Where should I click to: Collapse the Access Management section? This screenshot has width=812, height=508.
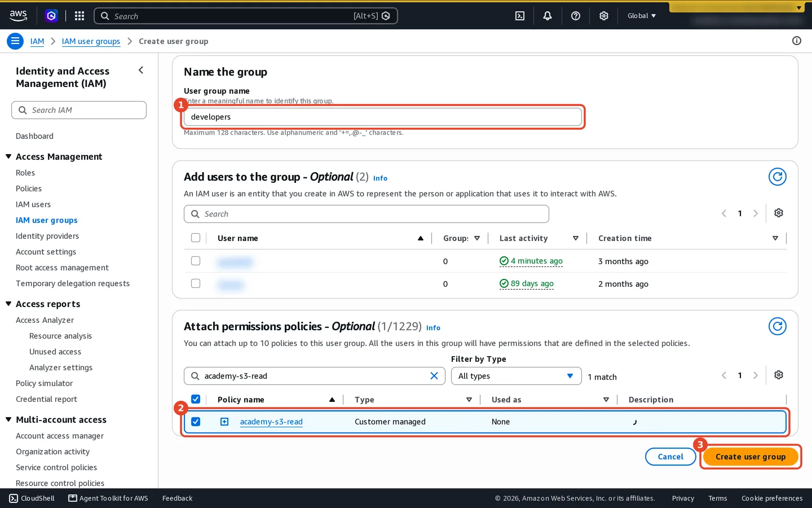pyautogui.click(x=8, y=156)
